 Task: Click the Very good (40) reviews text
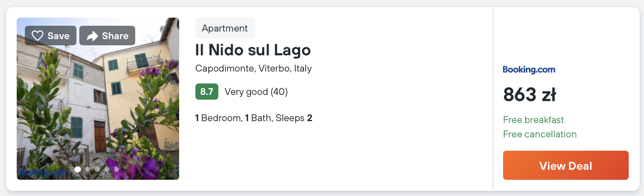coord(256,92)
